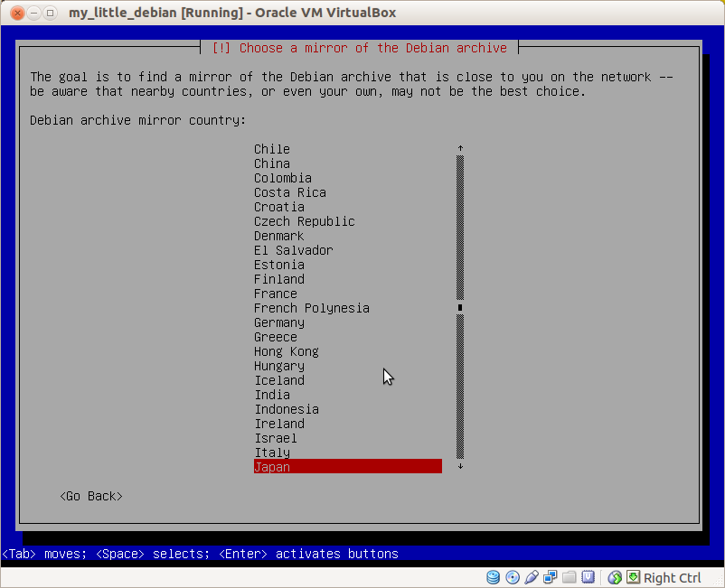Pick Estonia in country list
This screenshot has height=588, width=725.
pyautogui.click(x=279, y=265)
